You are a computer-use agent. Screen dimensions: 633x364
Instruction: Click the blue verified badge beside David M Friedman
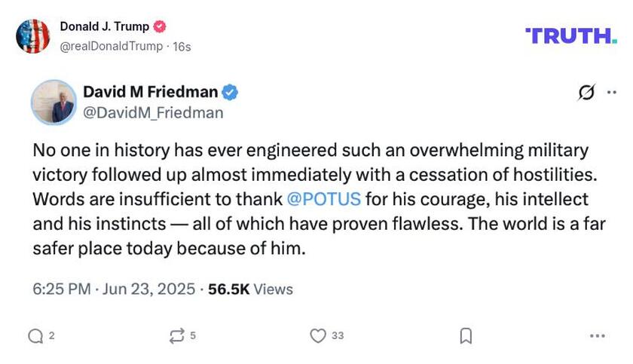click(230, 93)
